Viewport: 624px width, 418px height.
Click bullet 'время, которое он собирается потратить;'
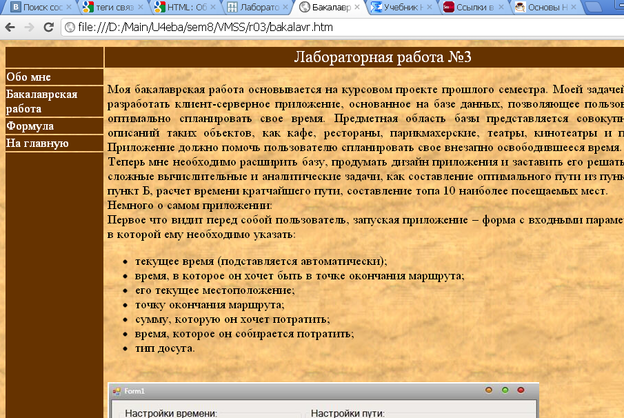(x=244, y=334)
